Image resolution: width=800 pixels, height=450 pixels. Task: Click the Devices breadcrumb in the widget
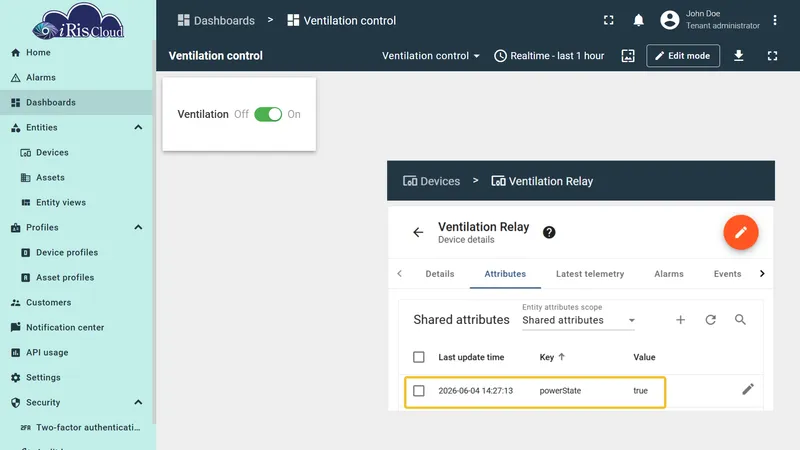point(432,181)
